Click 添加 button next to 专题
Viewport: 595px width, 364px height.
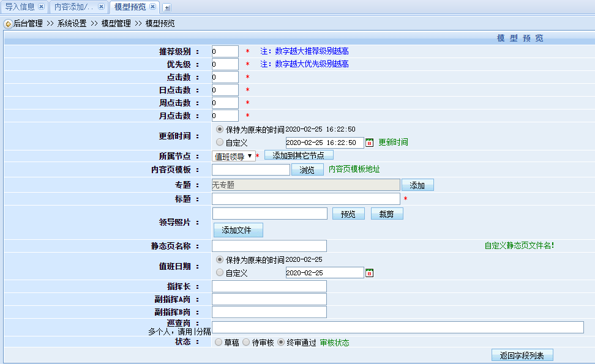pos(417,185)
